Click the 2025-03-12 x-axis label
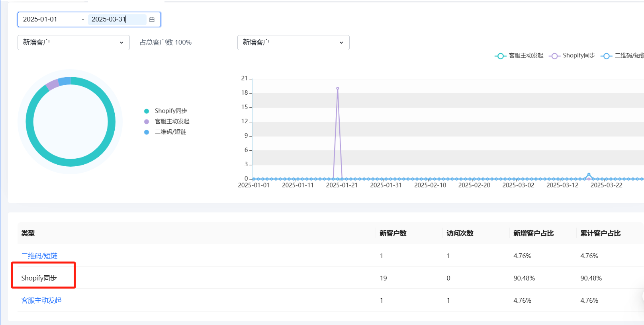644x325 pixels. [562, 185]
